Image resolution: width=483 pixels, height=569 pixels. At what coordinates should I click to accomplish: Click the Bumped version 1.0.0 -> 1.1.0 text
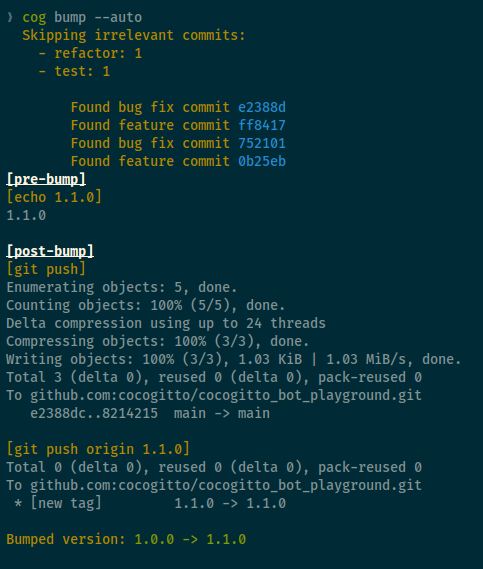pos(126,539)
